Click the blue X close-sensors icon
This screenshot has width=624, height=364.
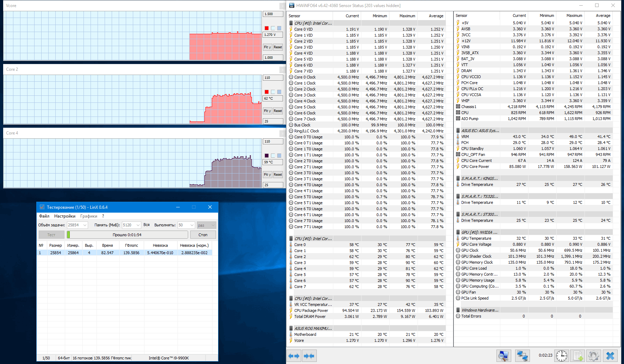(610, 356)
